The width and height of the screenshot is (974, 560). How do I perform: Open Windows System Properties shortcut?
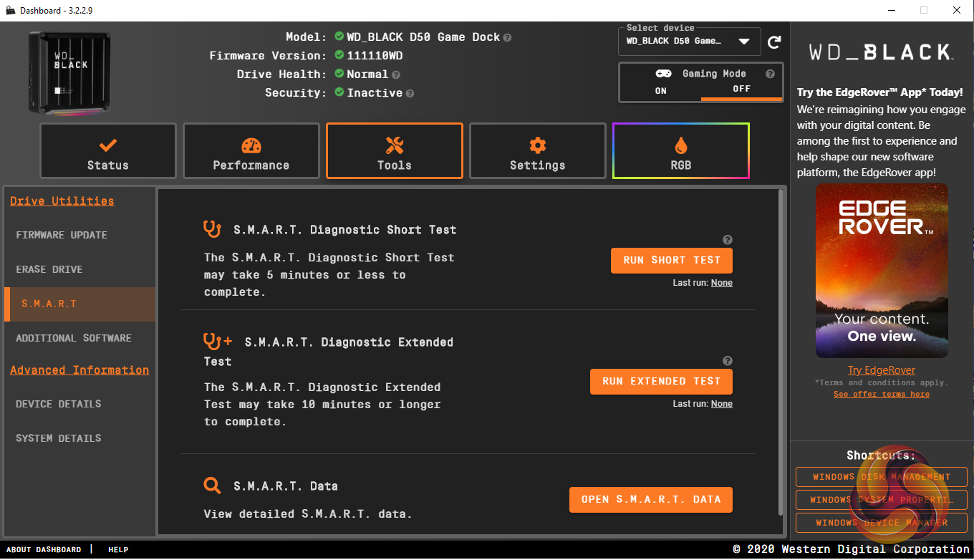pyautogui.click(x=882, y=500)
